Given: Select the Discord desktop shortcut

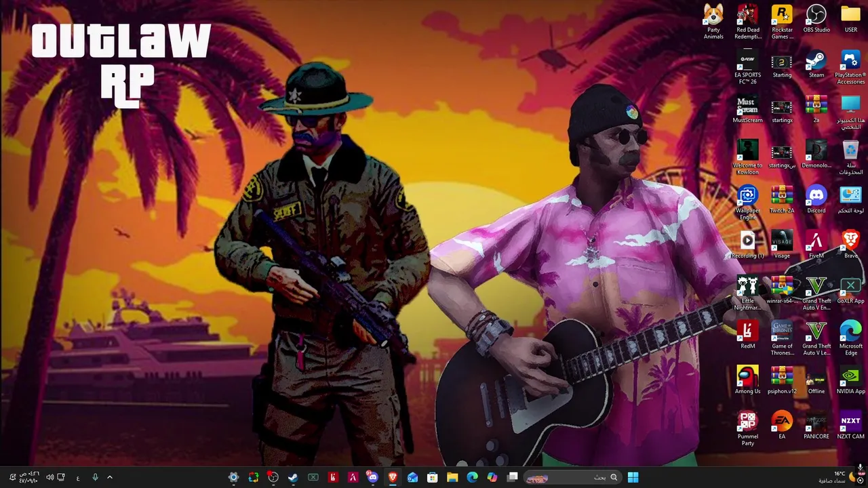Looking at the screenshot, I should (816, 200).
